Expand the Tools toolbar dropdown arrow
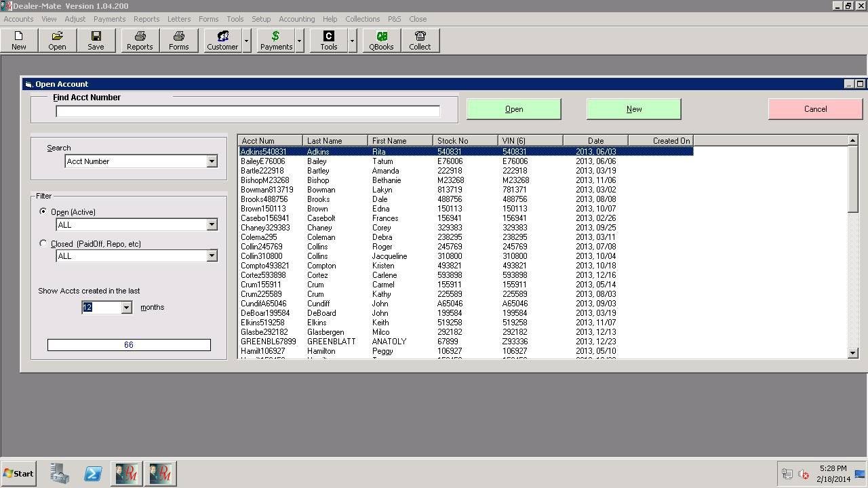The width and height of the screenshot is (868, 488). 352,40
